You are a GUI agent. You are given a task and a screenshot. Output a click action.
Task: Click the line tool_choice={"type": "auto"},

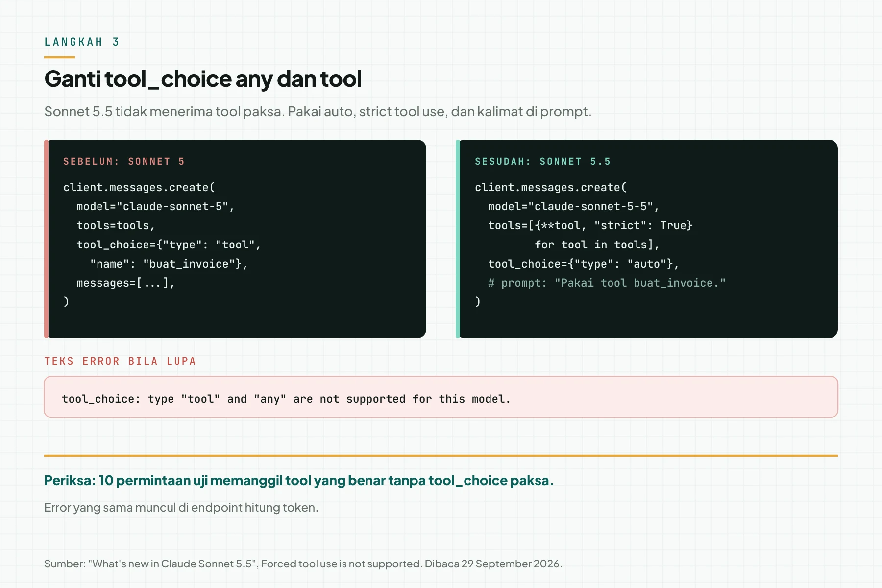584,264
